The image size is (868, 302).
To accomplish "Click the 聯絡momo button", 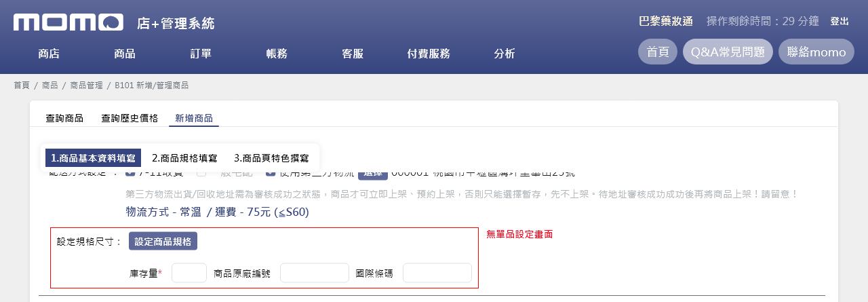I will pyautogui.click(x=816, y=52).
